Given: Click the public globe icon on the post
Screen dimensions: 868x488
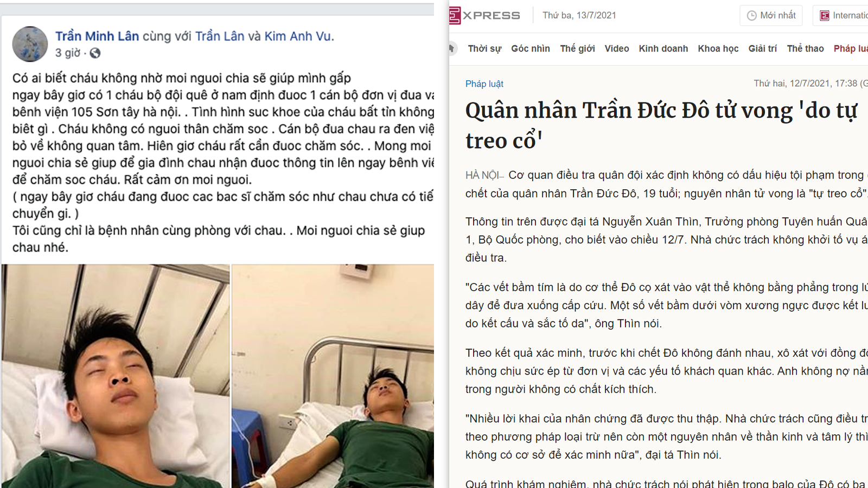Looking at the screenshot, I should (95, 53).
